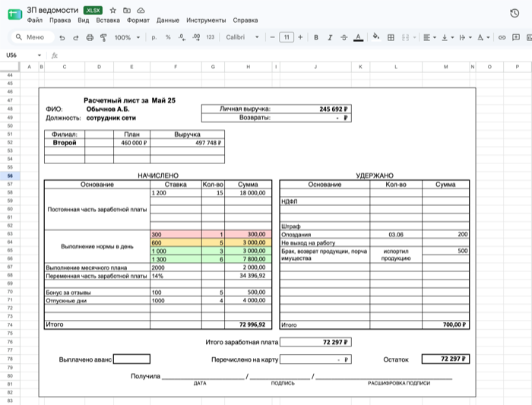532x405 pixels.
Task: Open the 123 number formats menu
Action: pos(211,37)
